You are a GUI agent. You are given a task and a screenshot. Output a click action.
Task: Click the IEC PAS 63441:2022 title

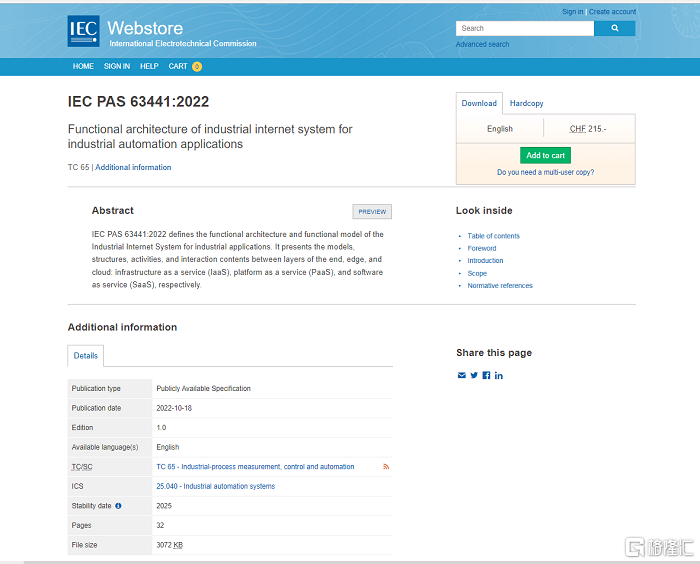[x=138, y=101]
